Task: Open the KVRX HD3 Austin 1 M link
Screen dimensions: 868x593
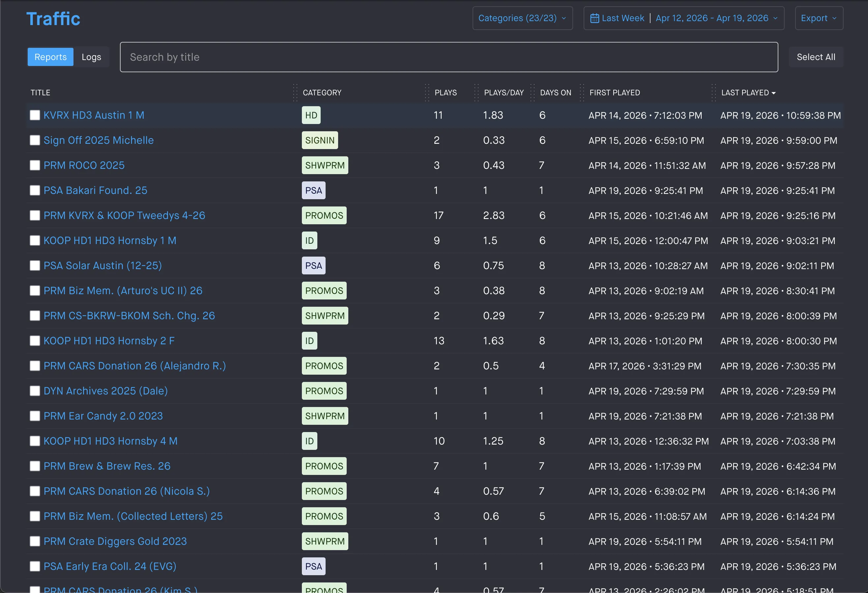Action: (94, 115)
